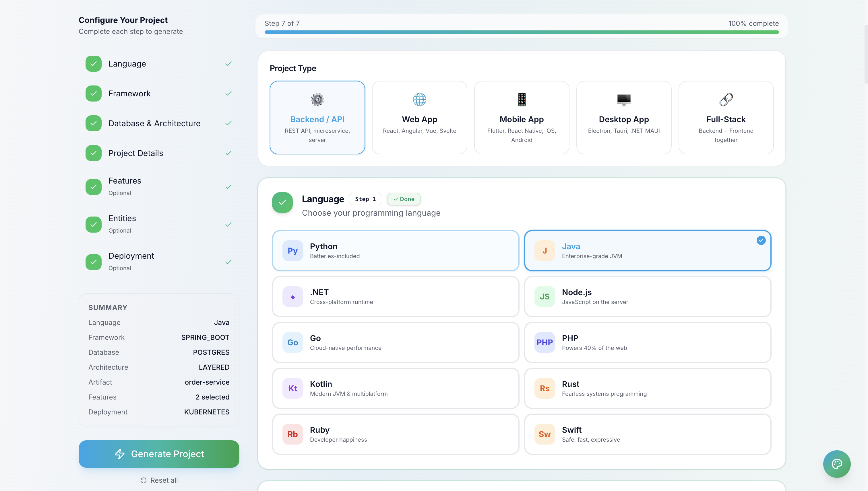868x491 pixels.
Task: Go to the Language step in sidebar
Action: tap(159, 64)
